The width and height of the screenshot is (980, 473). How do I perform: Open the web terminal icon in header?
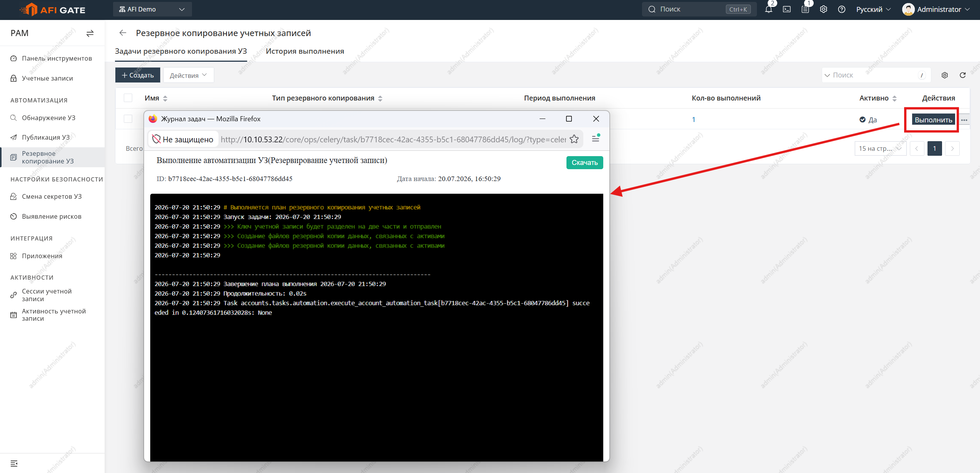point(787,9)
